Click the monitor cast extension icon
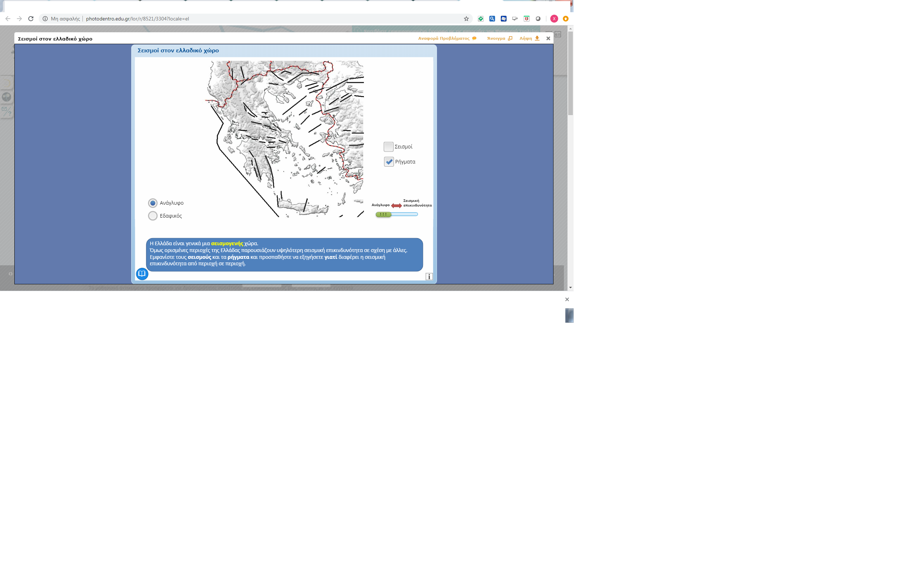This screenshot has width=912, height=588. tap(515, 19)
